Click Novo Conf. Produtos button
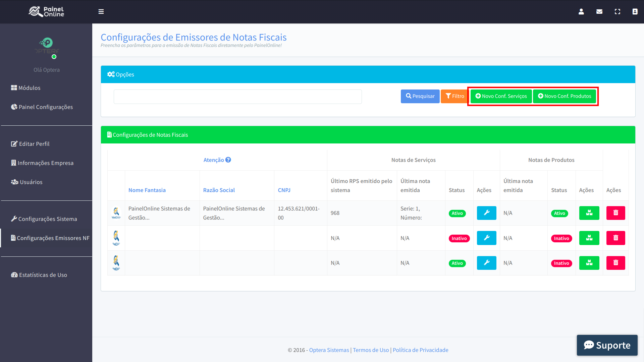 point(565,96)
